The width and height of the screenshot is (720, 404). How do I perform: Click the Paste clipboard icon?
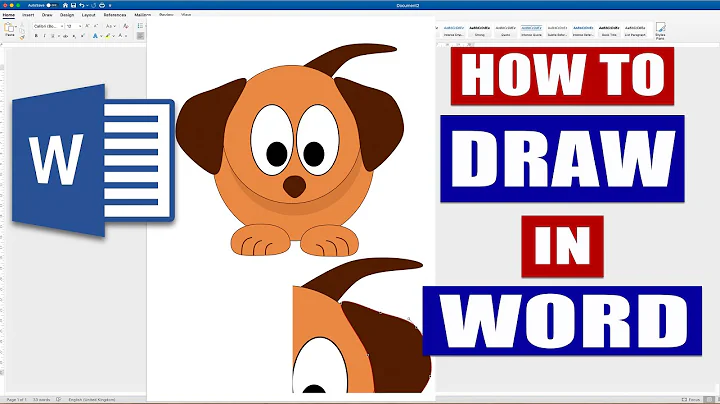tap(8, 28)
